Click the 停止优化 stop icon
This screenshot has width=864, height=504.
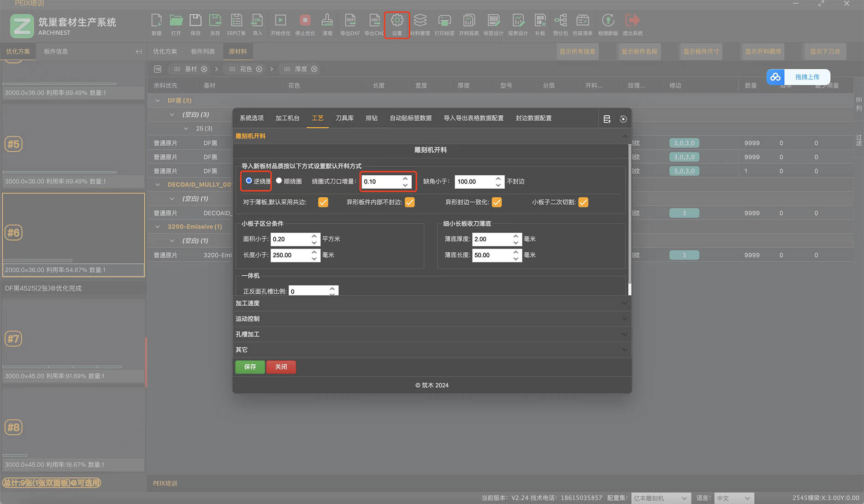(305, 21)
